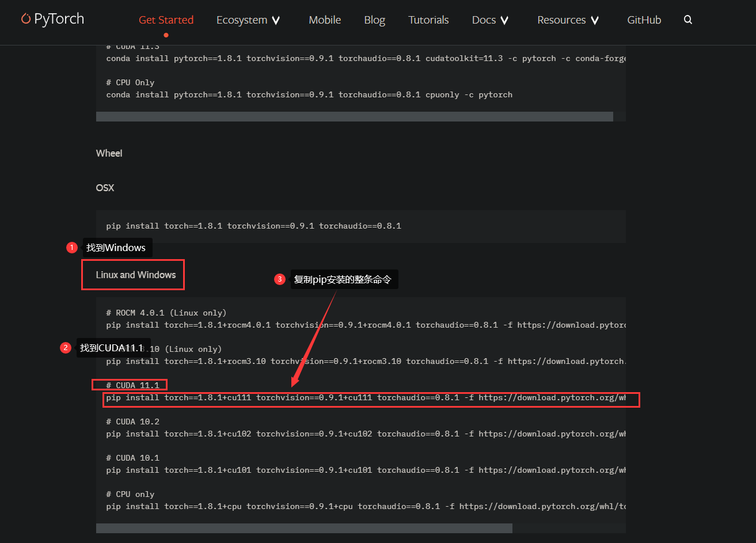Click the '# CUDA 10.1' comment line
756x543 pixels.
tap(133, 458)
